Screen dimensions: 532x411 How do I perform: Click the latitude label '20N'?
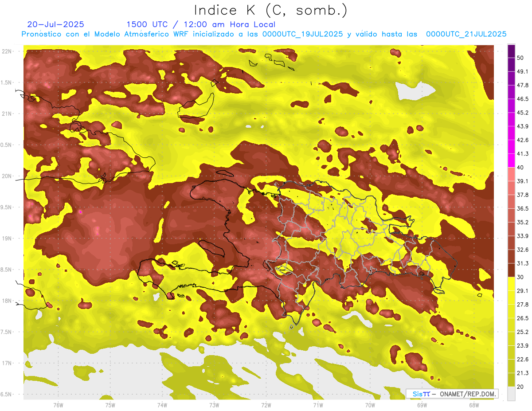[x=8, y=176]
